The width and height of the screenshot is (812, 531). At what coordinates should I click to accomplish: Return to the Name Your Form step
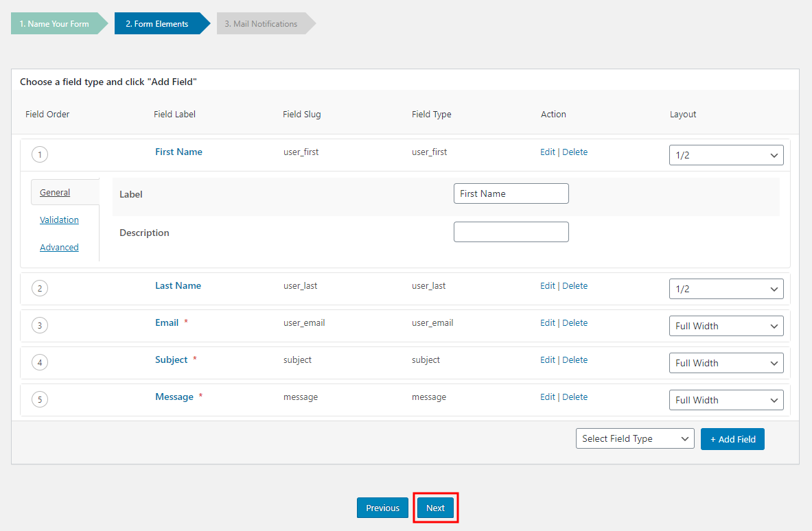tap(55, 23)
